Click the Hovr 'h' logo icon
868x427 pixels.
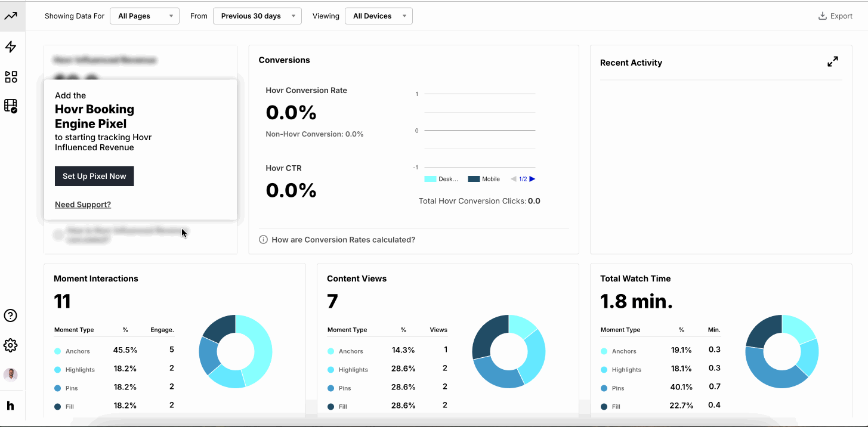(x=11, y=406)
